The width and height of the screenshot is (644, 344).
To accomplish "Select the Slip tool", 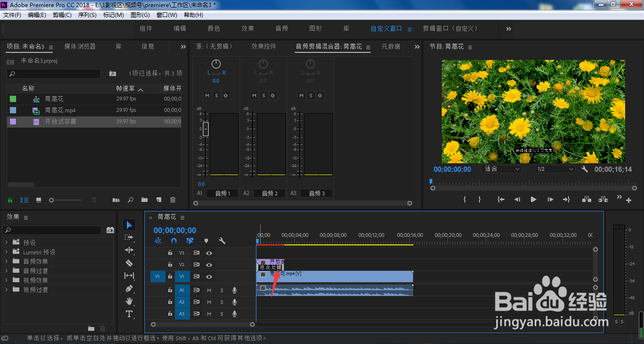I will coord(129,276).
